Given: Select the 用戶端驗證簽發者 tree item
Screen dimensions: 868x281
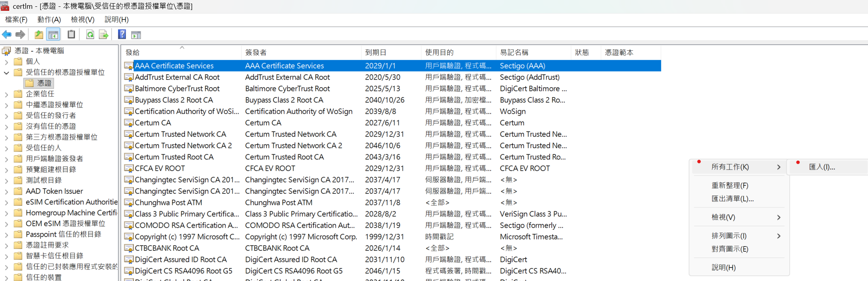Looking at the screenshot, I should [54, 159].
